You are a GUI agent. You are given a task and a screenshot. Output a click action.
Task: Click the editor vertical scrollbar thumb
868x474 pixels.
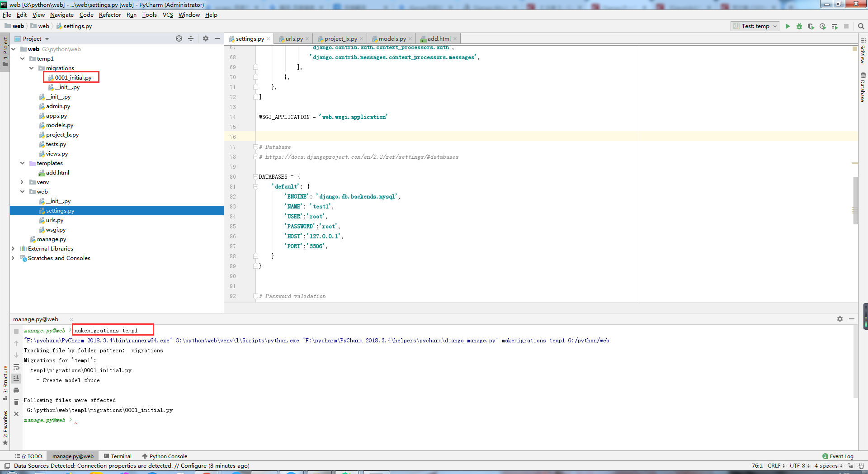click(x=855, y=200)
